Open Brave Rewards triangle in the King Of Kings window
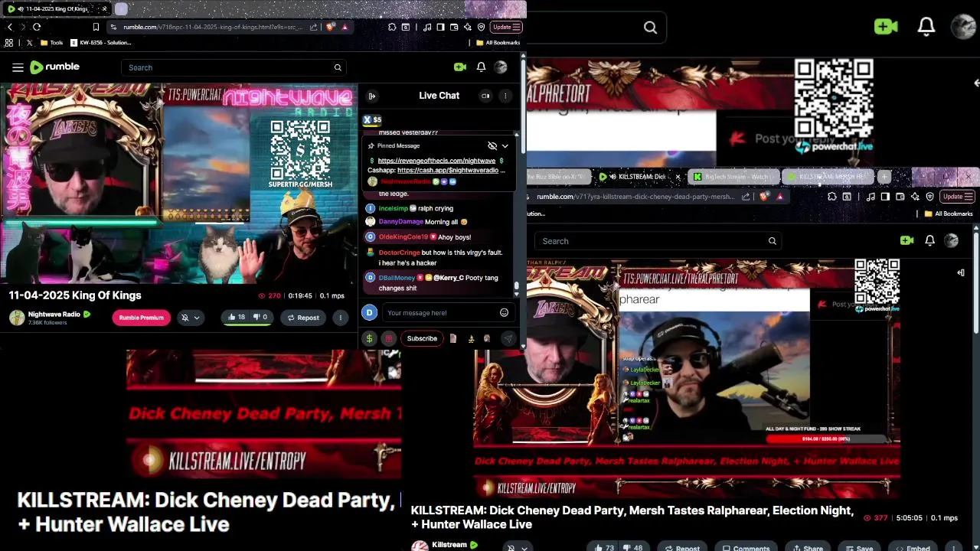Image resolution: width=980 pixels, height=551 pixels. pos(345,27)
